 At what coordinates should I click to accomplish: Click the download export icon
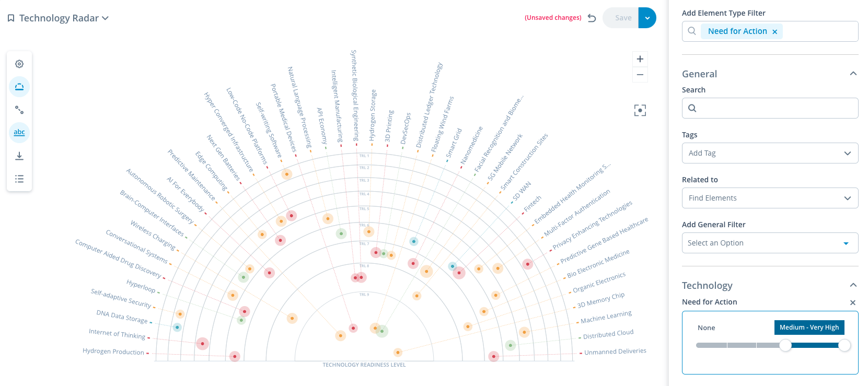(x=19, y=156)
